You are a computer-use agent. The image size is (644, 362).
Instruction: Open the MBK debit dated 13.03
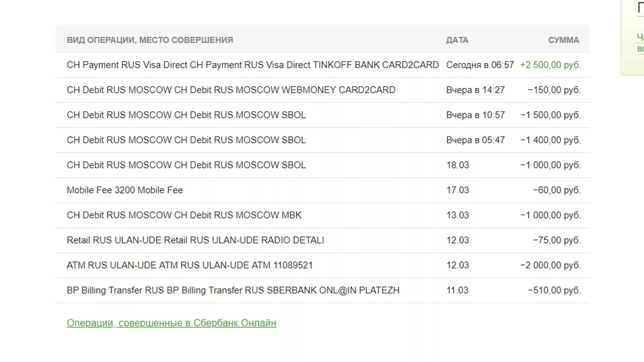184,215
